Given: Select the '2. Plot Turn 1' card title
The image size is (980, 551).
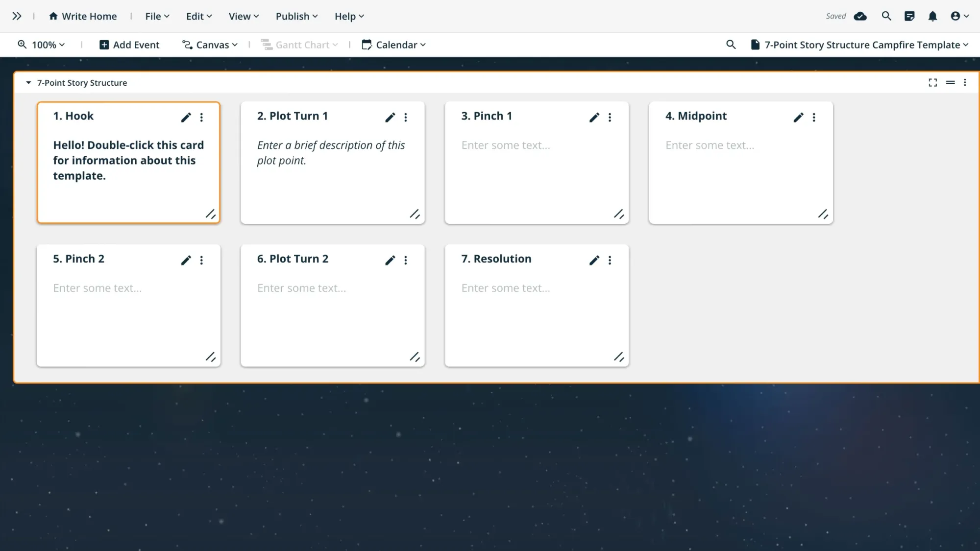Looking at the screenshot, I should point(293,116).
